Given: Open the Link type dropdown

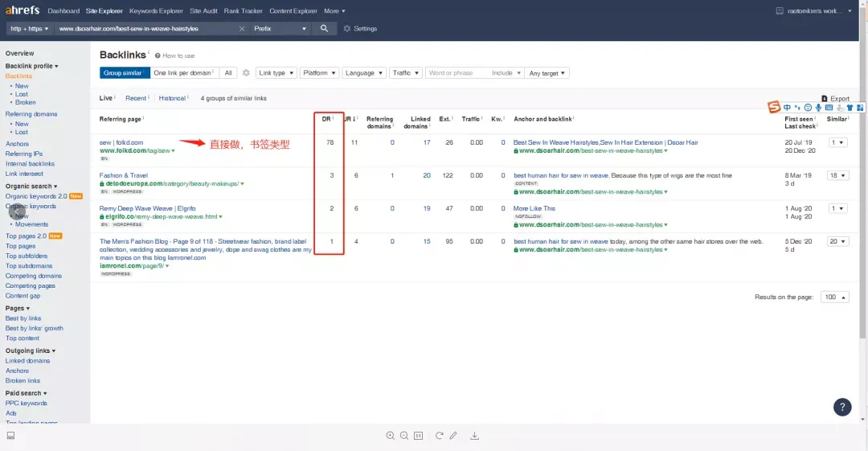Looking at the screenshot, I should 276,72.
